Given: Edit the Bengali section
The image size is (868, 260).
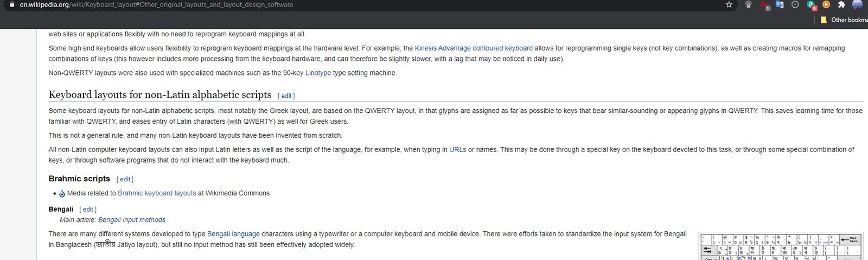Looking at the screenshot, I should [88, 210].
